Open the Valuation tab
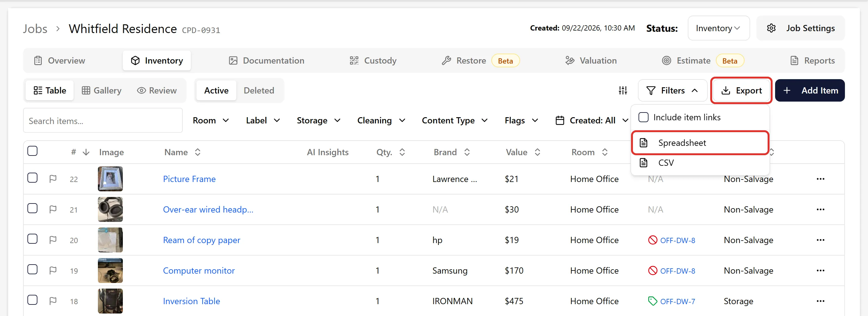 (591, 61)
